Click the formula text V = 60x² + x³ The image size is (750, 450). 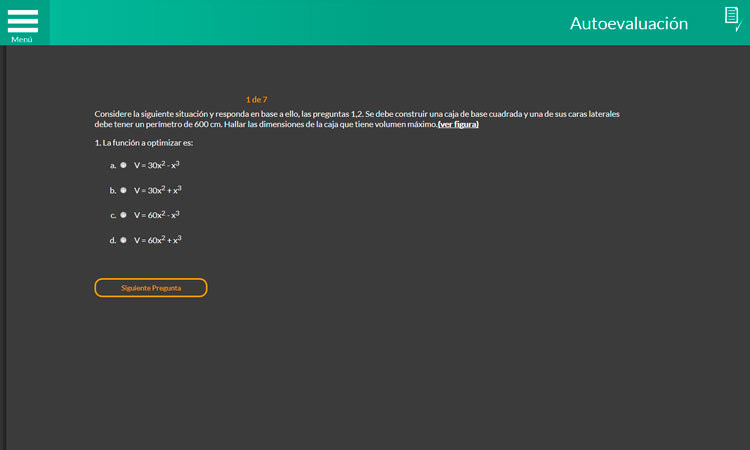(157, 240)
